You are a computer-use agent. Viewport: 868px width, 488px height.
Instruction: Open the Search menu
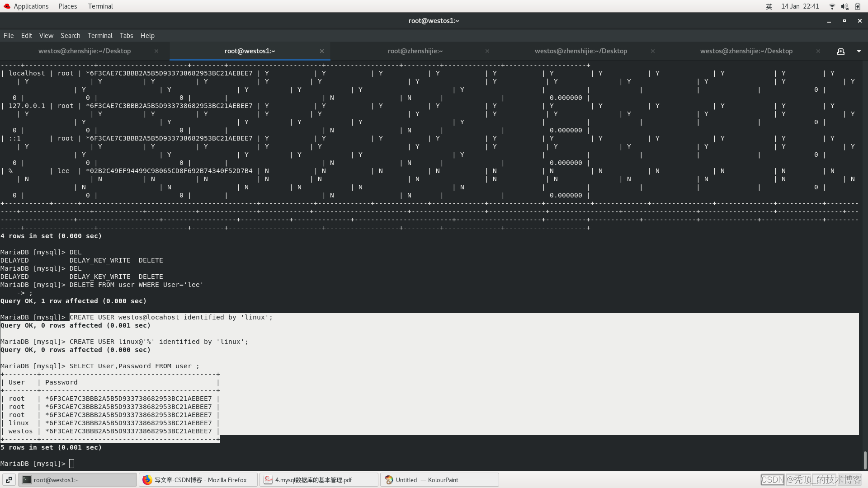70,36
